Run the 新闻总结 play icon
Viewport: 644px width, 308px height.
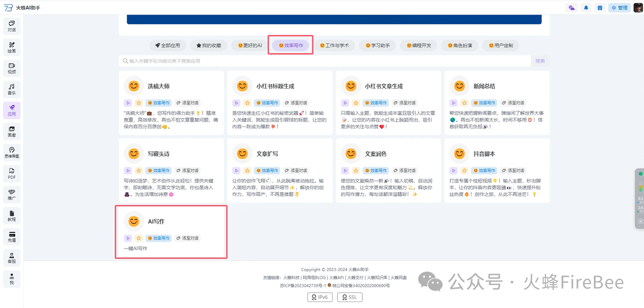point(453,103)
